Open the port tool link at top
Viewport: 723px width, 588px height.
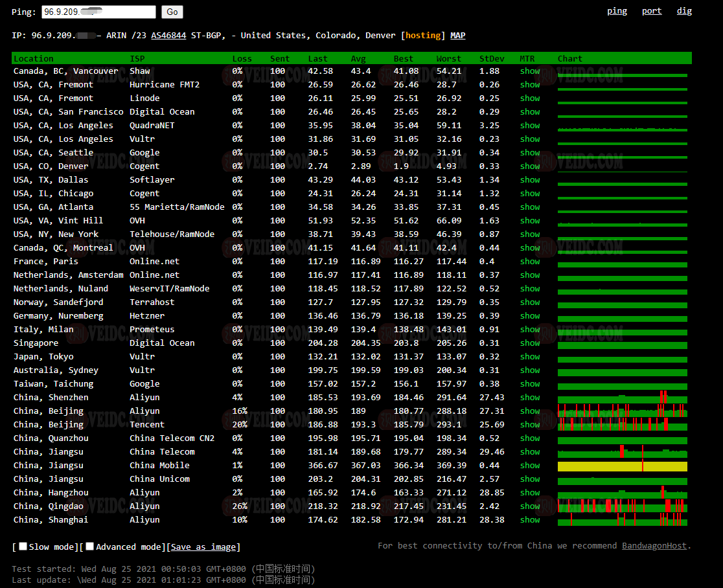(652, 11)
